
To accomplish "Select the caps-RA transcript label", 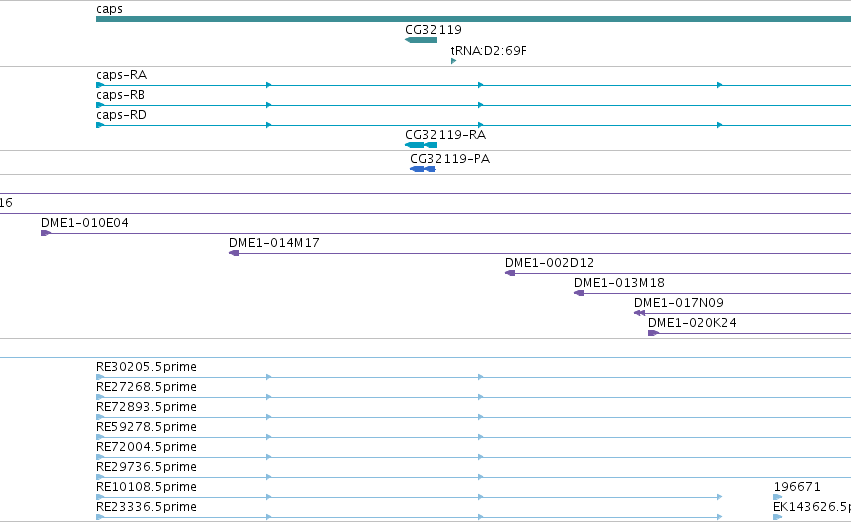I will point(122,75).
